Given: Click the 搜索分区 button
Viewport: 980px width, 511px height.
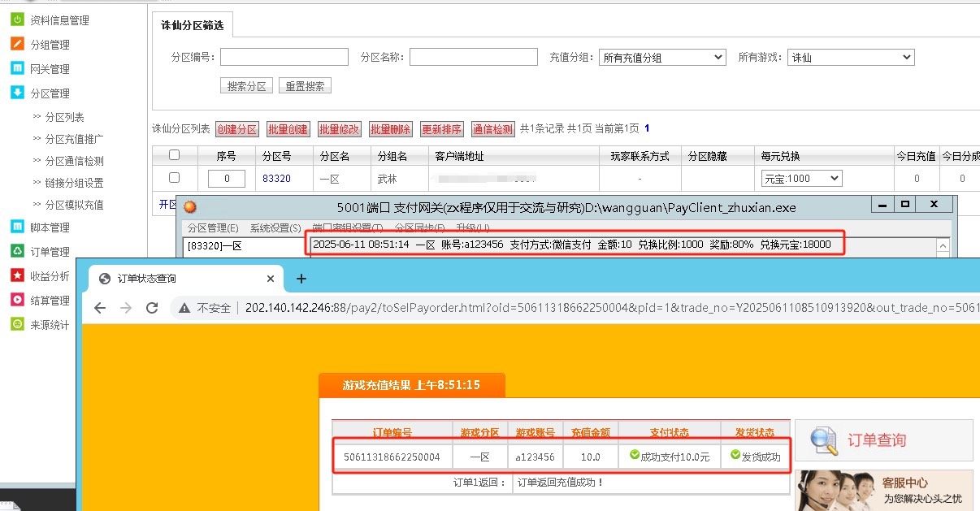Looking at the screenshot, I should pyautogui.click(x=247, y=86).
